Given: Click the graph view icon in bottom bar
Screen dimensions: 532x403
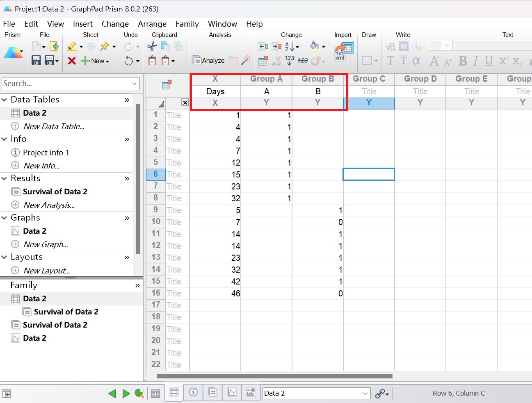Looking at the screenshot, I should pos(232,392).
